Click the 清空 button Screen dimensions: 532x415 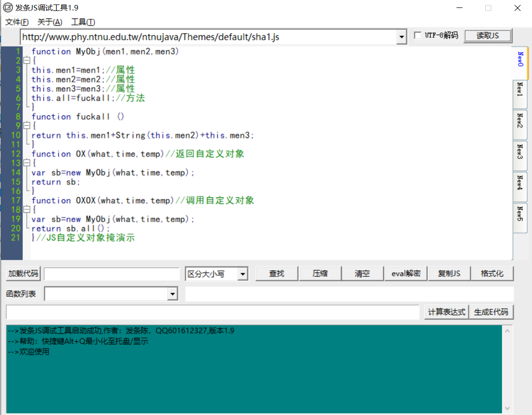(362, 274)
